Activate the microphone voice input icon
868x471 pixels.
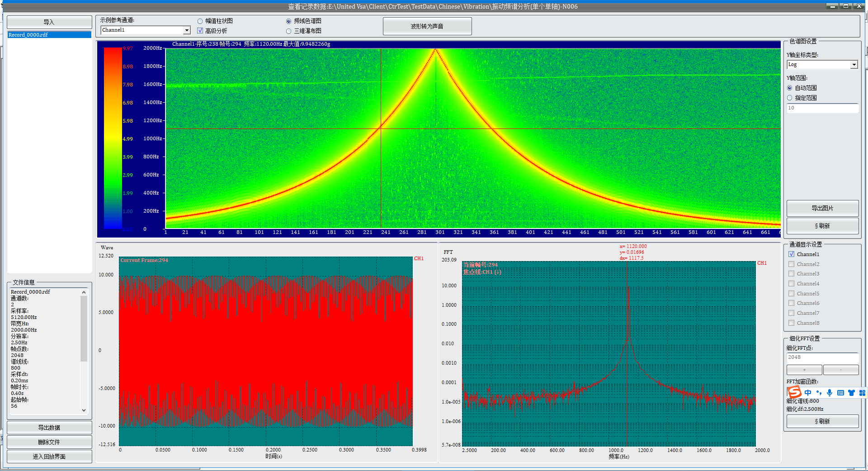(x=830, y=393)
